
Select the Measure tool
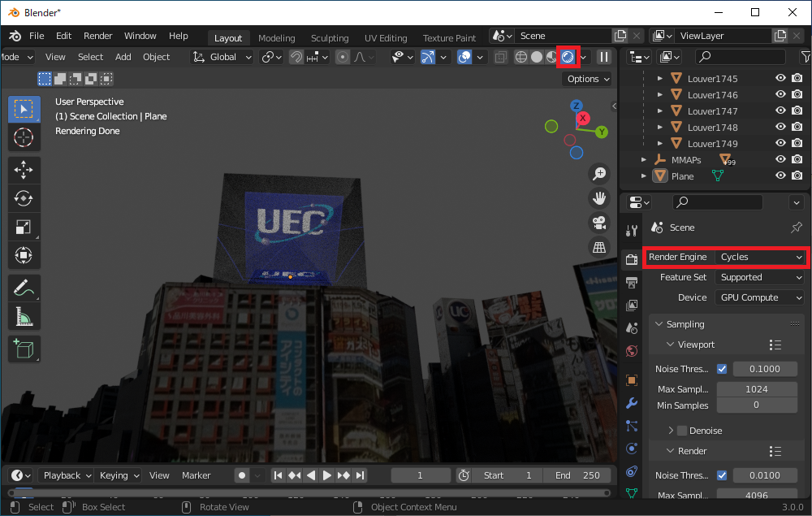tap(24, 317)
